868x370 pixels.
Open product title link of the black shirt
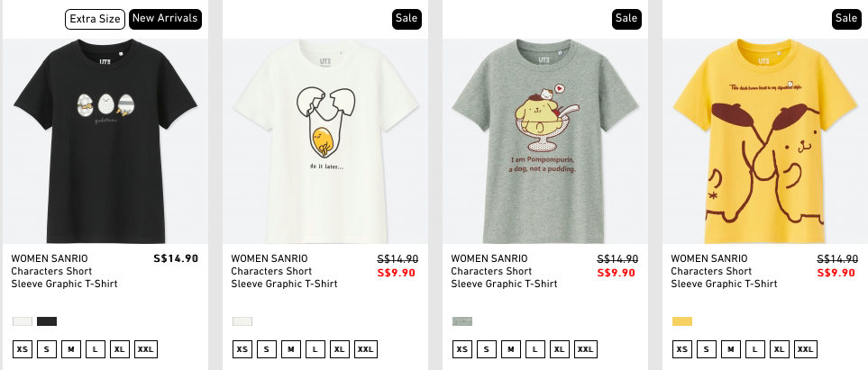point(64,271)
